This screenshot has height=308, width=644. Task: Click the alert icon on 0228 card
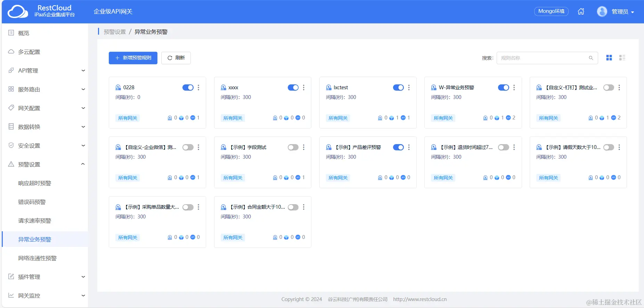118,88
